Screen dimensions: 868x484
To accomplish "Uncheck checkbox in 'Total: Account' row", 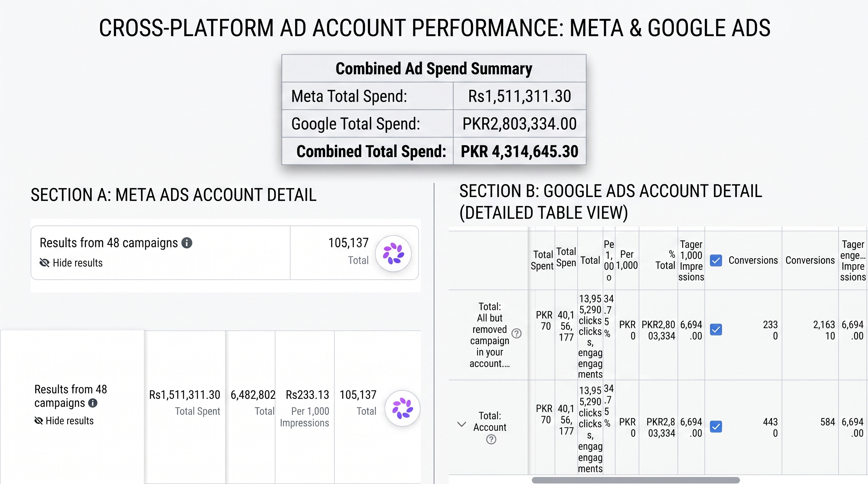I will coord(716,427).
